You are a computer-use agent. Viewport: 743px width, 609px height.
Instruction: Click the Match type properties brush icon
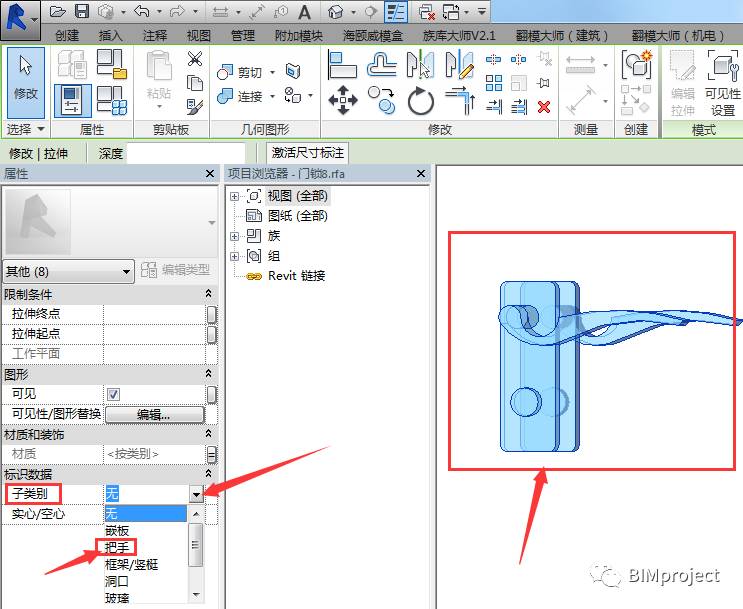[195, 107]
